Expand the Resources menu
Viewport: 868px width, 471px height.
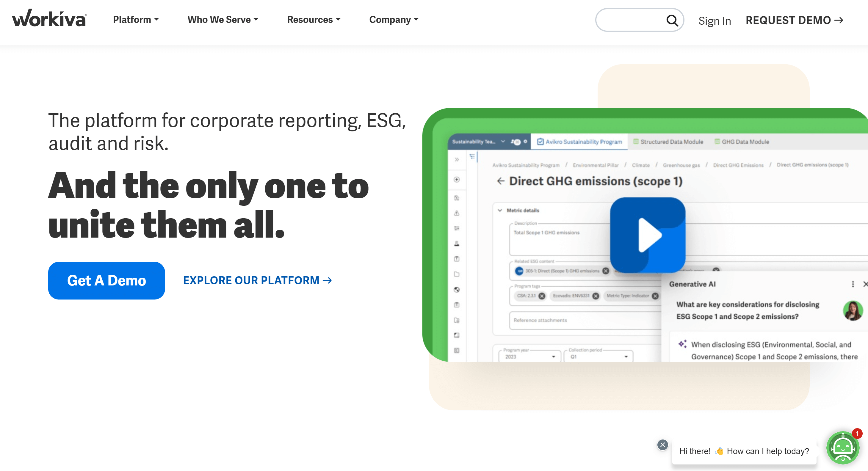coord(313,20)
